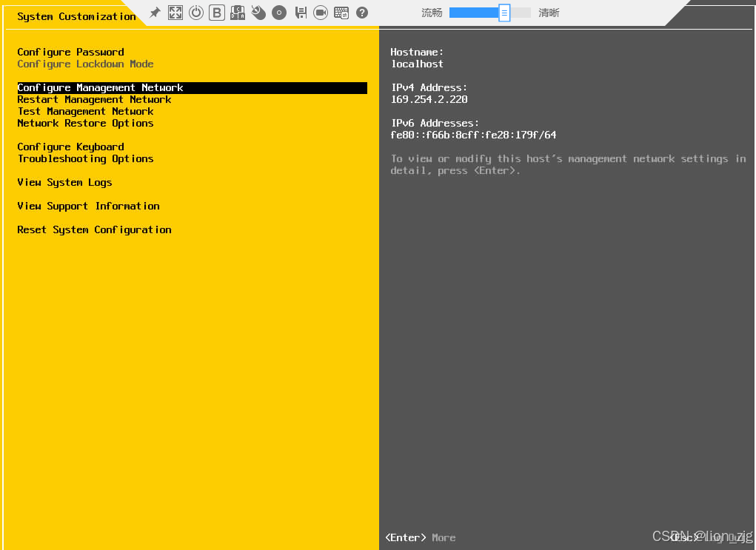The image size is (756, 550).
Task: Click the localhost hostname value
Action: [417, 64]
